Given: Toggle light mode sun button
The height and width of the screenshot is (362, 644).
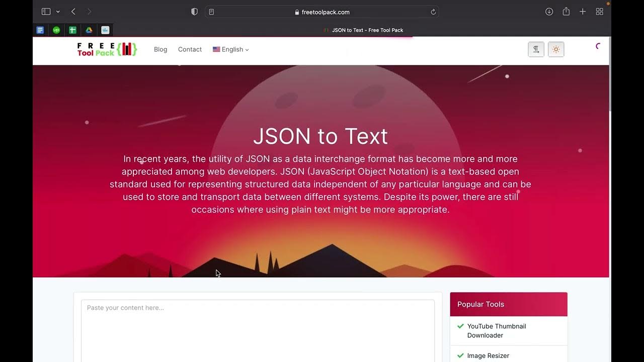Looking at the screenshot, I should pos(556,49).
